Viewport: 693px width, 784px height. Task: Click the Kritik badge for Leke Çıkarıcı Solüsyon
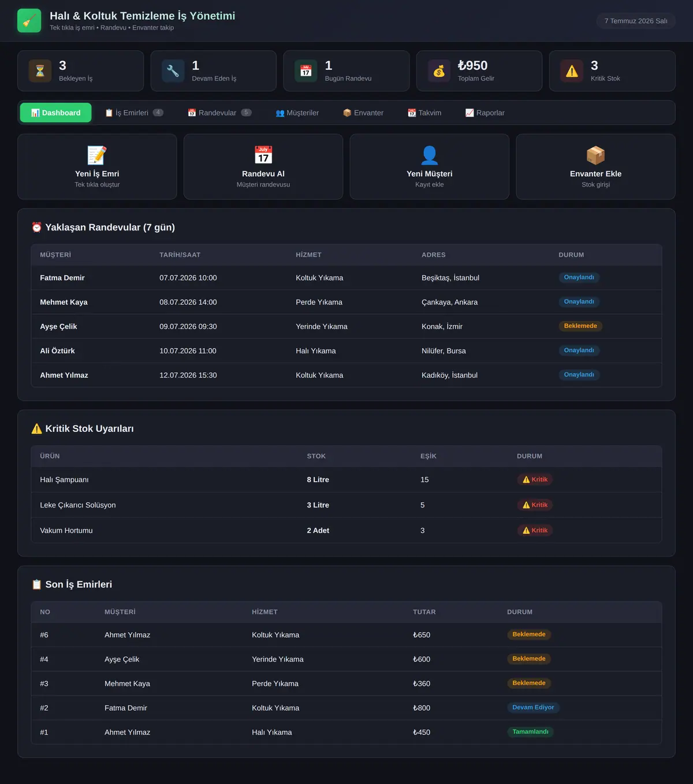535,505
